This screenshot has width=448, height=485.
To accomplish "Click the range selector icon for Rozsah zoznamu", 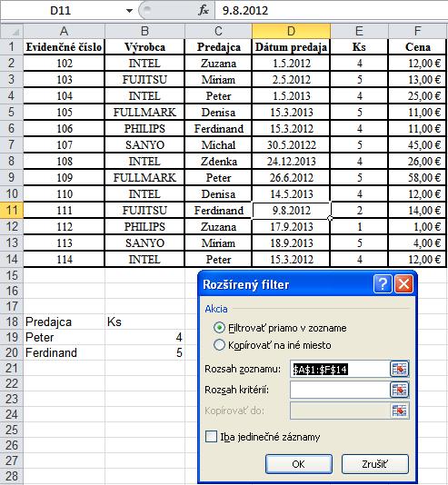I will coord(400,369).
